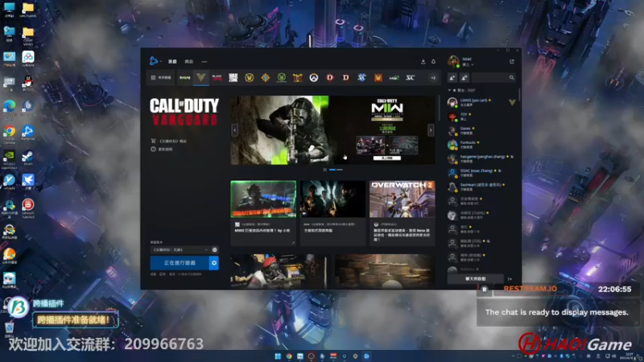Open the middle zombies news card

point(332,213)
